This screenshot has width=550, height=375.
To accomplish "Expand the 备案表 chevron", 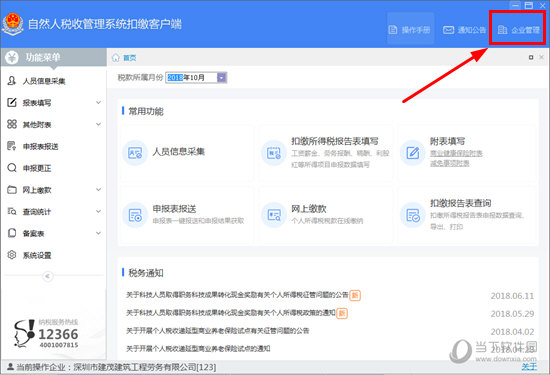I will 99,233.
